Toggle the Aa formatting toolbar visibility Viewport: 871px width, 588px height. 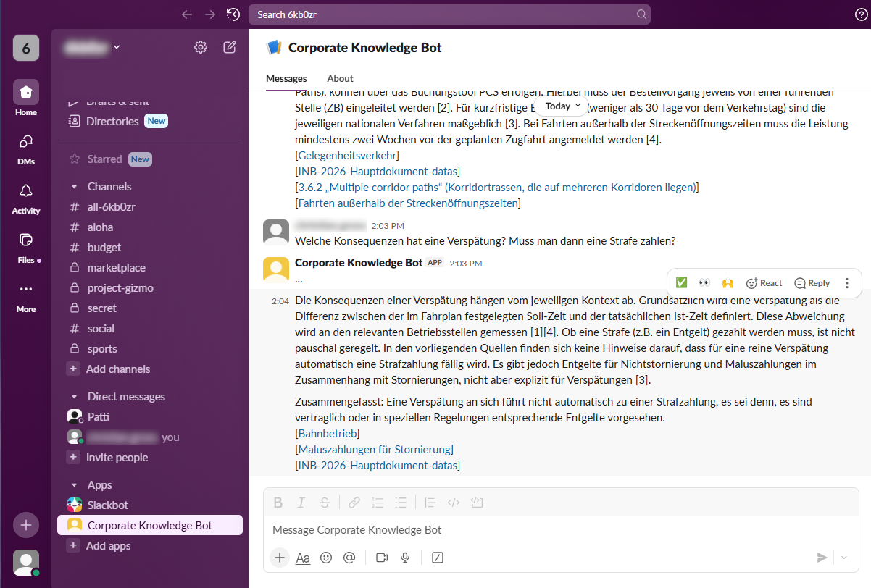click(x=303, y=558)
